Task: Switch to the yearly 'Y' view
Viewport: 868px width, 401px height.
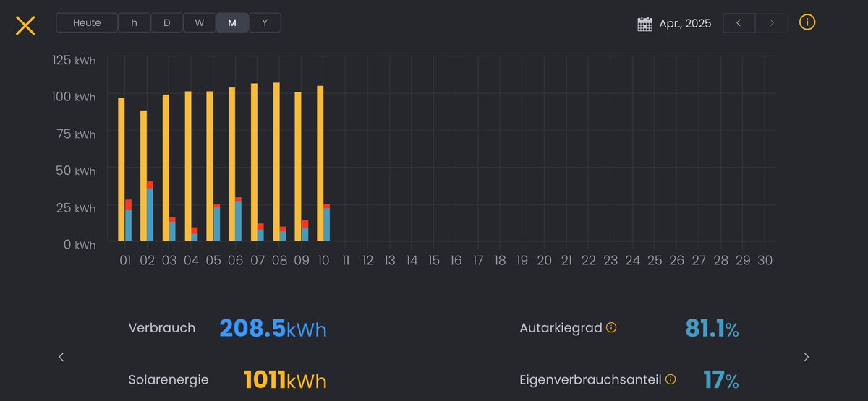Action: click(x=265, y=22)
